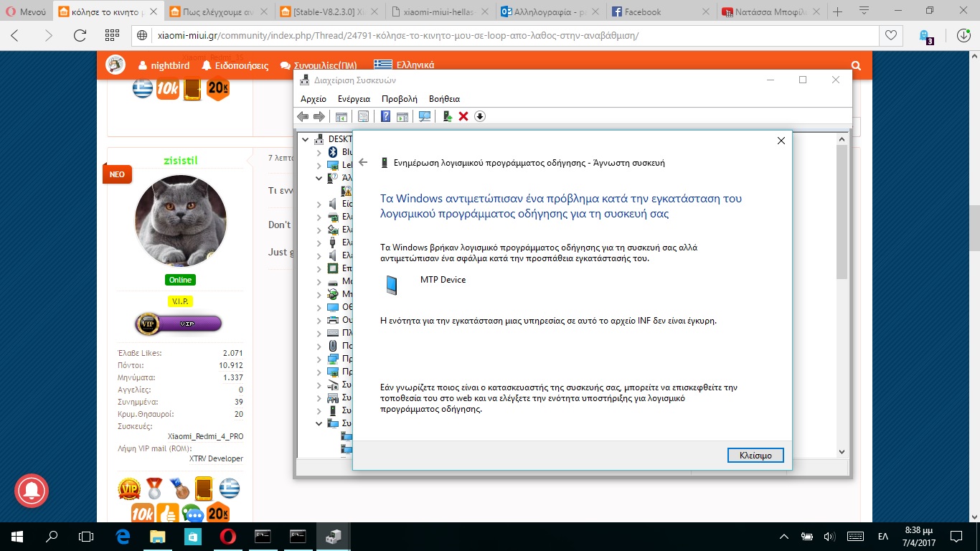The width and height of the screenshot is (980, 551).
Task: Expand the Bluetooth device category
Action: click(319, 152)
